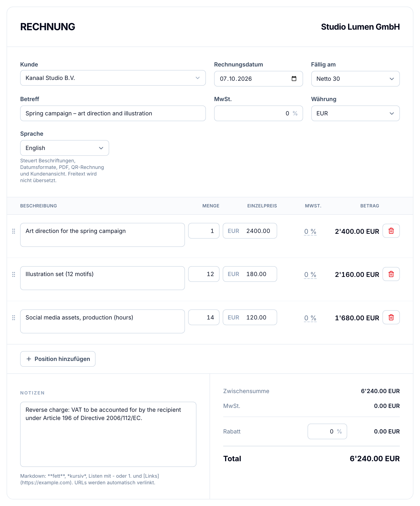420x506 pixels.
Task: Click the 1'680.00 EUR amount
Action: pos(357,318)
